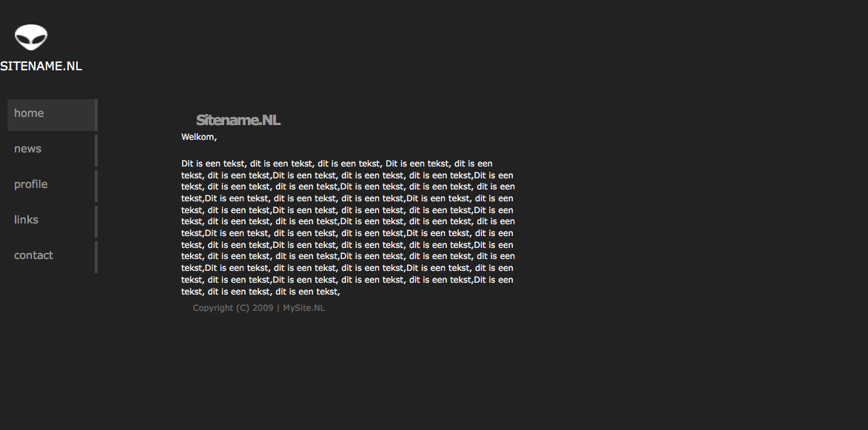Click the white SITENAME.NL title under logo

coord(41,66)
